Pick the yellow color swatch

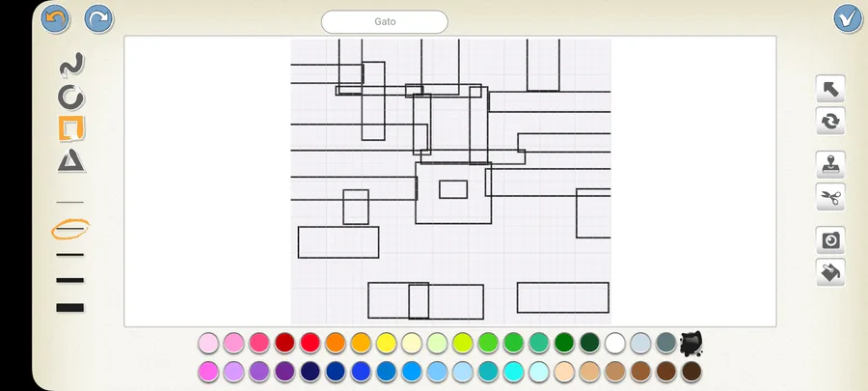pos(387,343)
